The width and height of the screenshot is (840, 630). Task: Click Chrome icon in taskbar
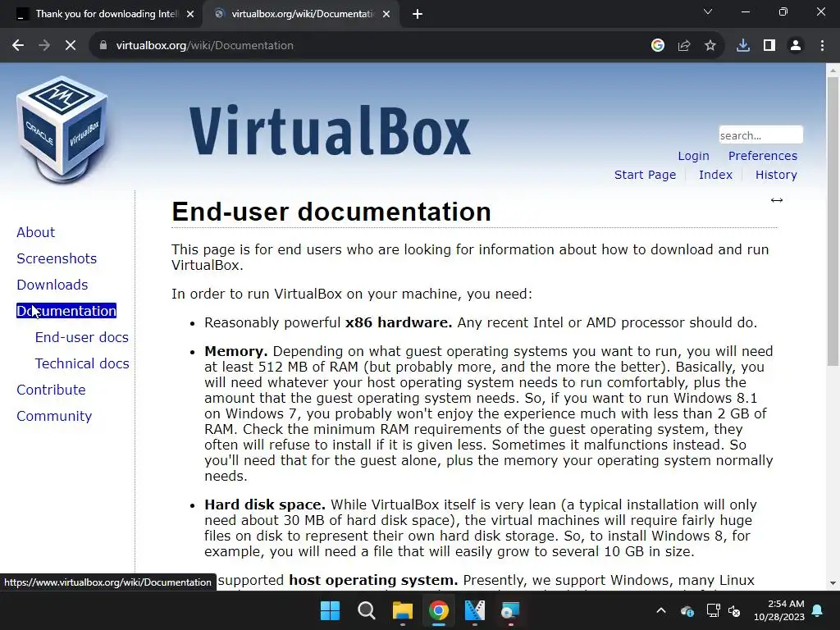(x=438, y=610)
